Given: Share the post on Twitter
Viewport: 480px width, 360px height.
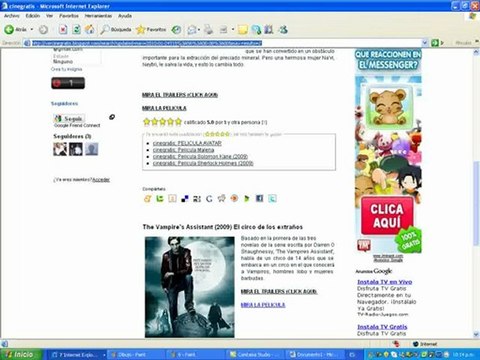Looking at the screenshot, I should (x=272, y=199).
